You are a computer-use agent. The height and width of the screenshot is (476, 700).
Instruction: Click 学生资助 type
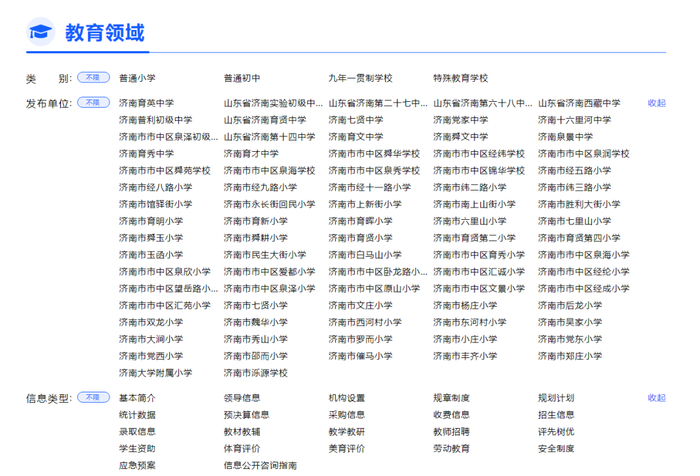click(x=137, y=448)
